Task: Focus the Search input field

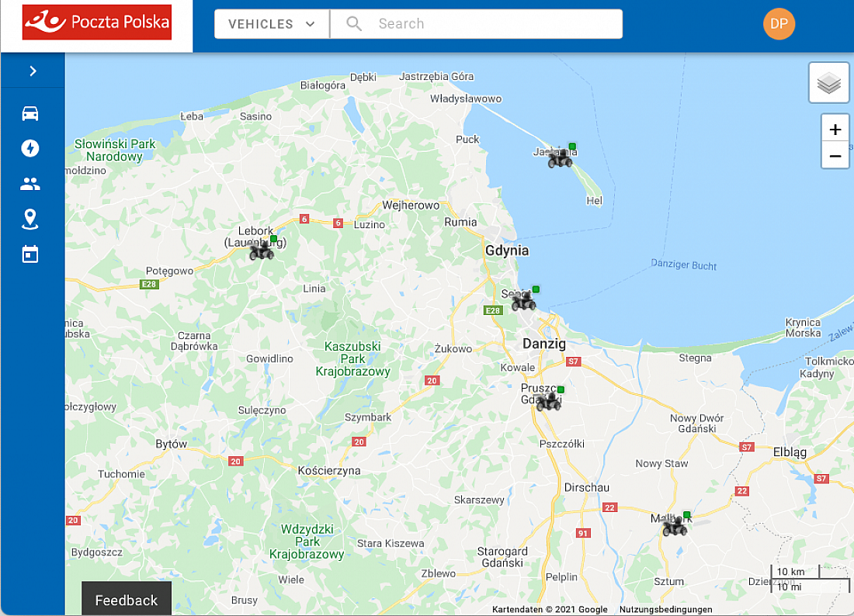Action: [x=497, y=24]
